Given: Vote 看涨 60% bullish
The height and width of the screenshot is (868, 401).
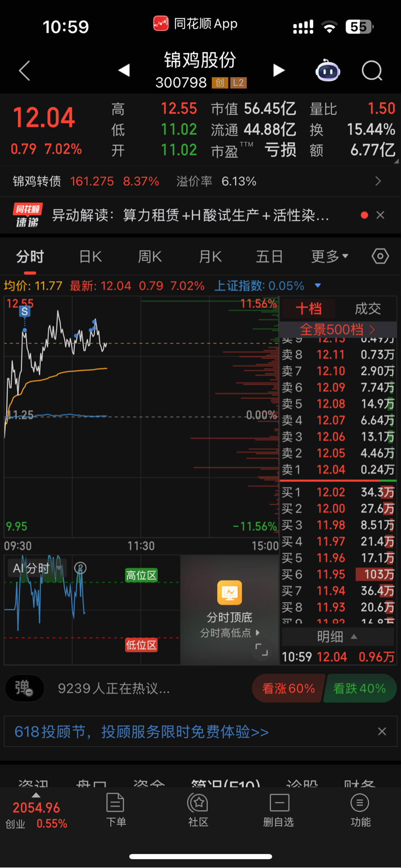Looking at the screenshot, I should 288,688.
